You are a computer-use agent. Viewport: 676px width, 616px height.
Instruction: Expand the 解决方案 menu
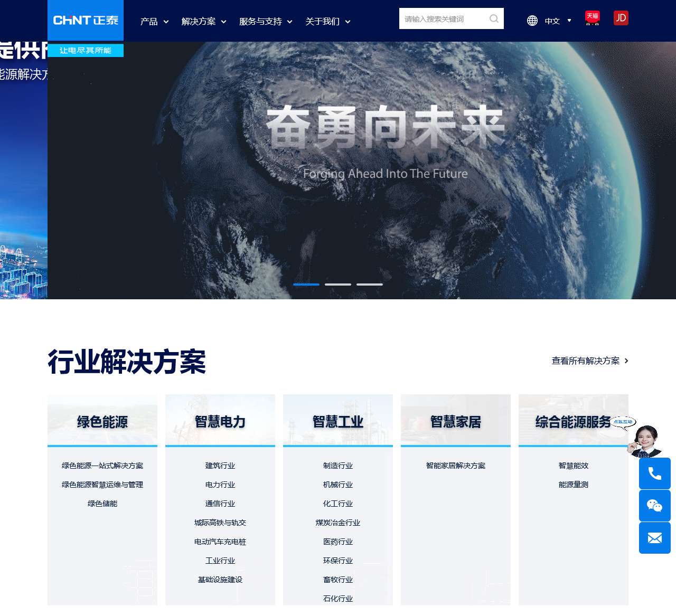click(204, 22)
